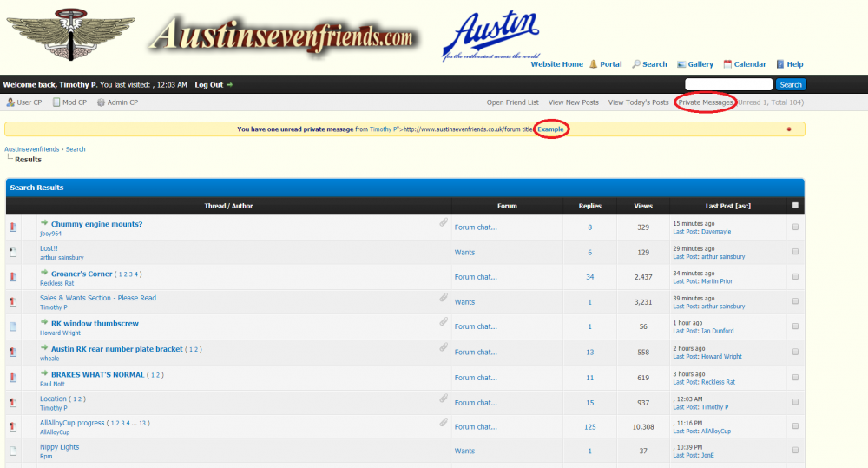This screenshot has height=468, width=868.
Task: Click the Log Out link
Action: 208,85
